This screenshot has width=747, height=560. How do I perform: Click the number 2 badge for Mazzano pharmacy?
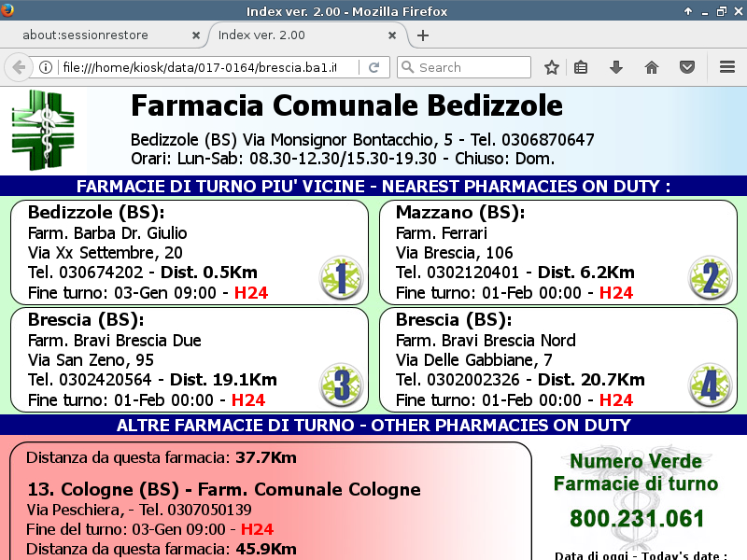710,277
